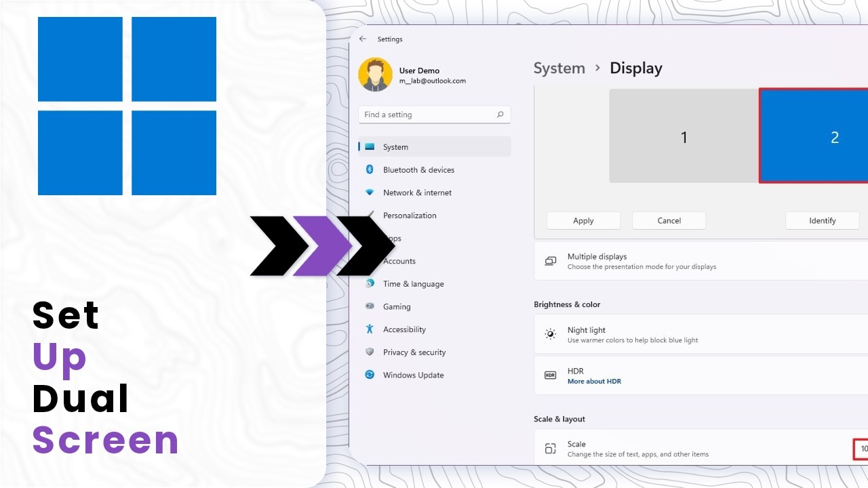Click the Scale resize icon

pyautogui.click(x=551, y=448)
